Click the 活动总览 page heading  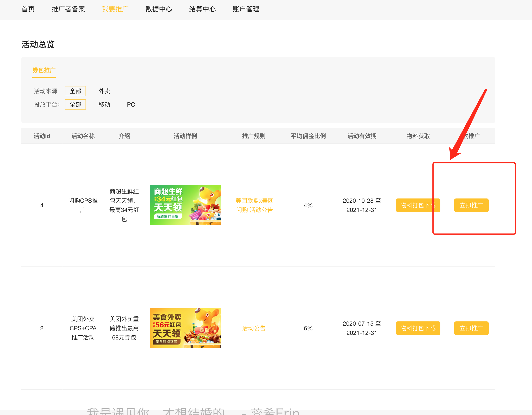point(38,45)
